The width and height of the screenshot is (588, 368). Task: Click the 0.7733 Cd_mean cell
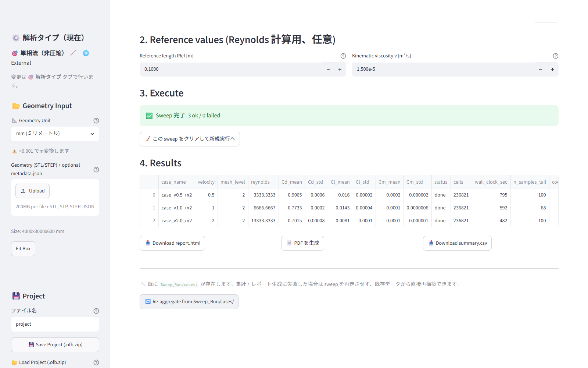[292, 208]
